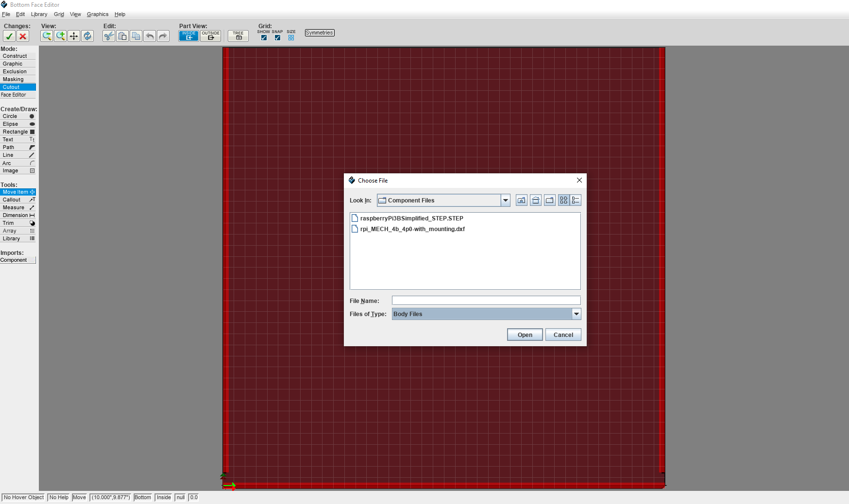The image size is (849, 504).
Task: Click the Cancel button in Choose File
Action: click(x=563, y=335)
